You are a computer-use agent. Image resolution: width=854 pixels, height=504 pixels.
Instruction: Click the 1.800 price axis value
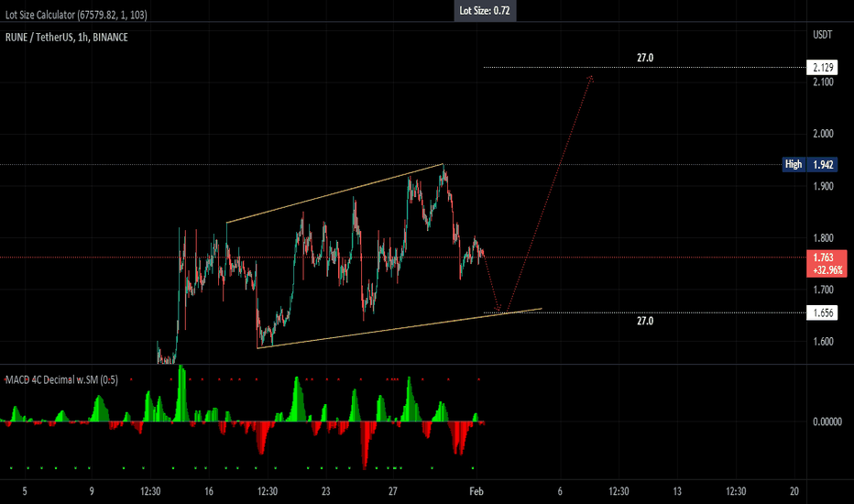[x=823, y=238]
